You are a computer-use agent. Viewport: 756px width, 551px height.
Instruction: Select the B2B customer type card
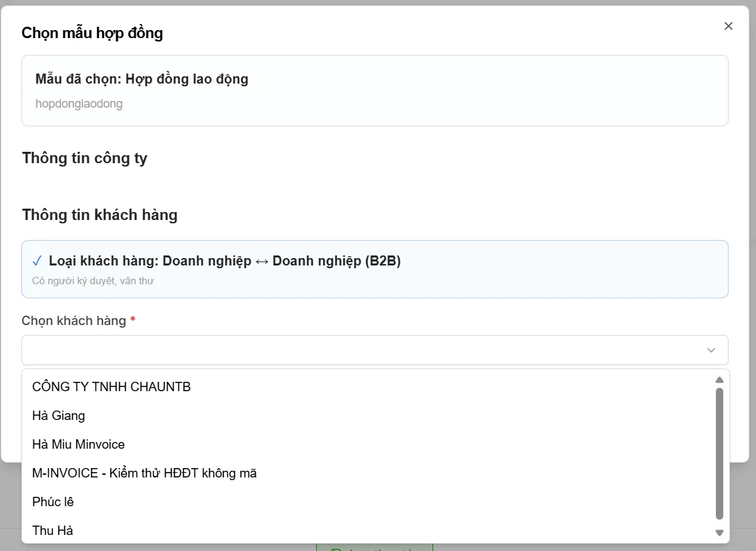pos(374,269)
